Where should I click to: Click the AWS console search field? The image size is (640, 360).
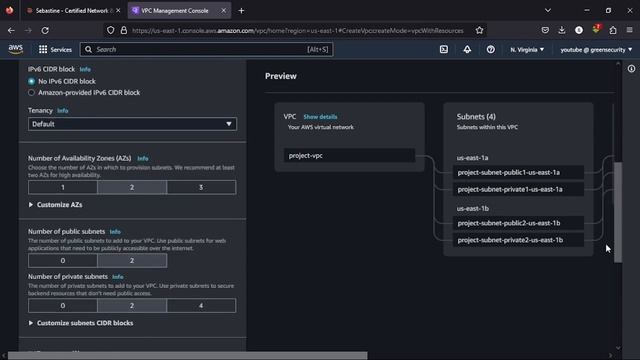point(206,49)
